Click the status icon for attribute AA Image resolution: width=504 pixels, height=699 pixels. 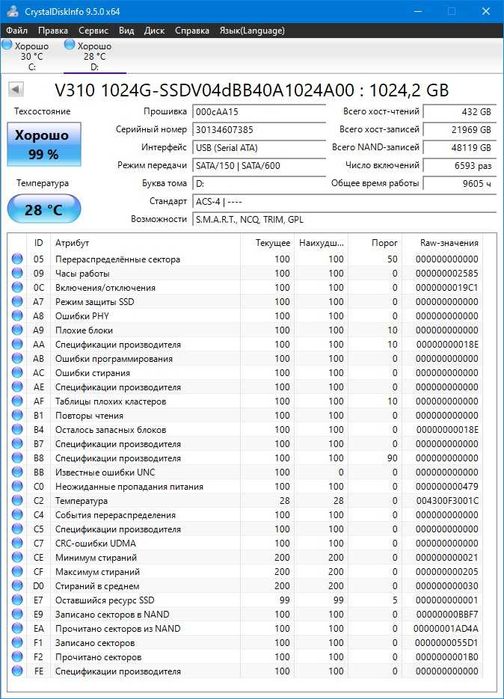(17, 344)
